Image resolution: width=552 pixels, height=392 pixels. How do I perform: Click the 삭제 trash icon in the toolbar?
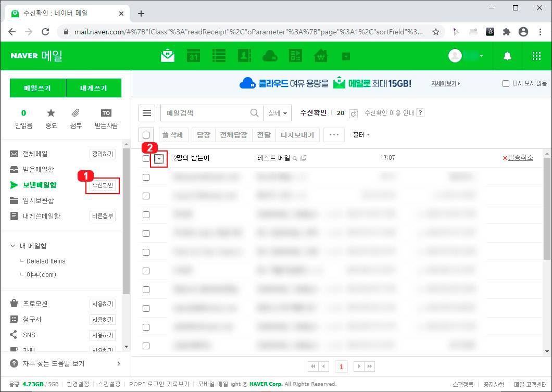click(x=173, y=134)
